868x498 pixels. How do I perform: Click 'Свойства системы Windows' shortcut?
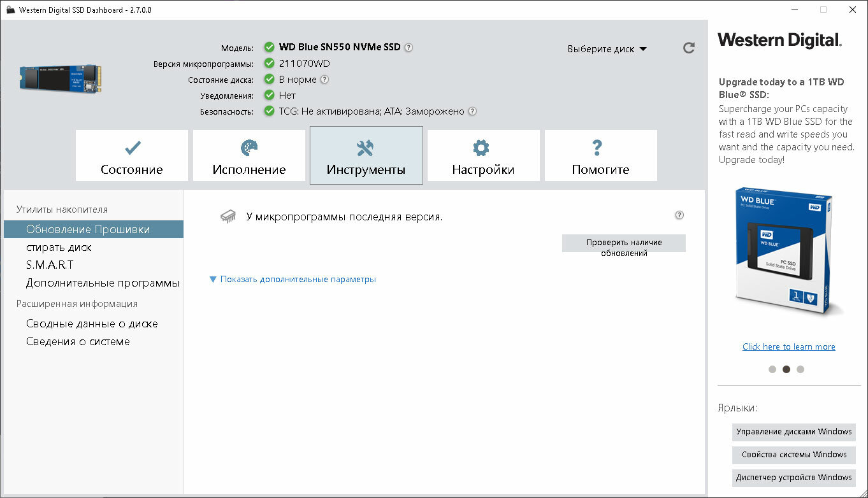pos(794,455)
